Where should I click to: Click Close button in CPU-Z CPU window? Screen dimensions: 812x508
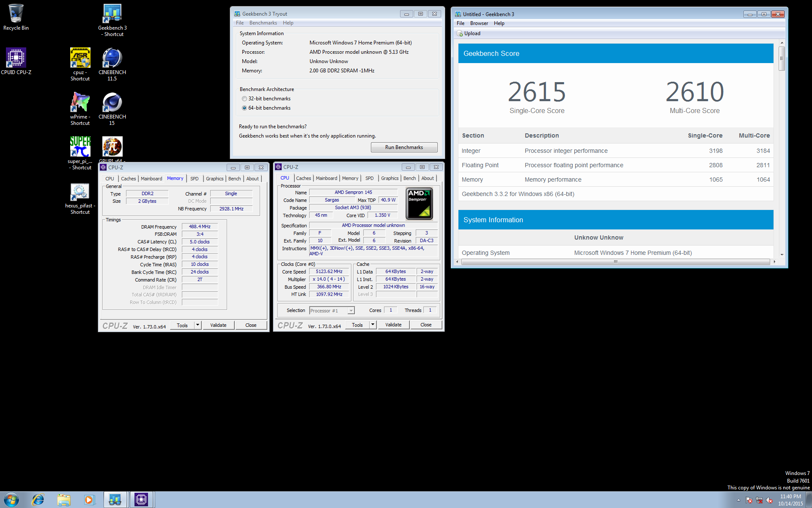[426, 325]
